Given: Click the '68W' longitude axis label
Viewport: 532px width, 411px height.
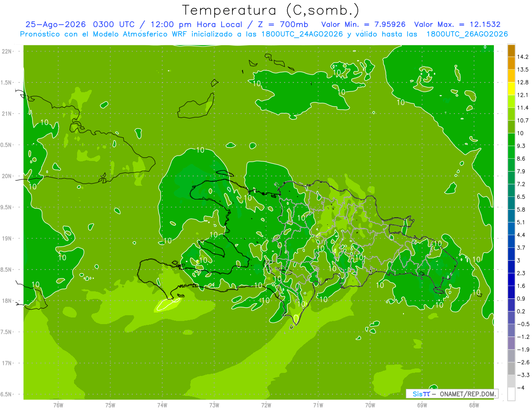Looking at the screenshot, I should click(474, 405).
